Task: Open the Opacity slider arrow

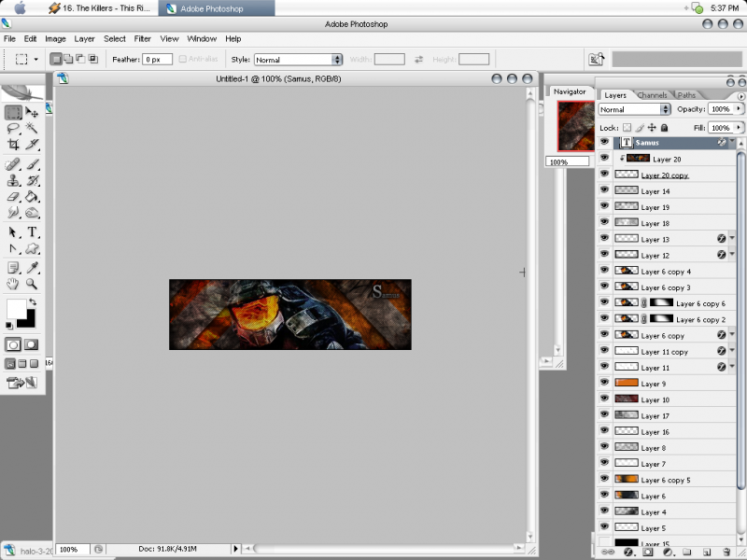Action: tap(739, 109)
